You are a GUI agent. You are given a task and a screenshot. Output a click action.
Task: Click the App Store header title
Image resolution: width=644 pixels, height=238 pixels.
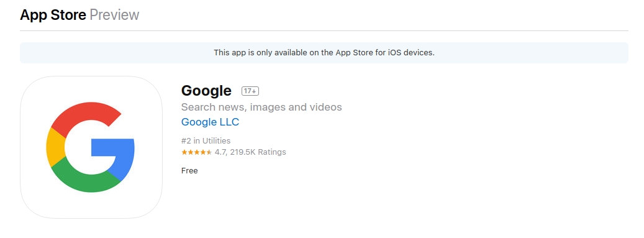tap(53, 15)
